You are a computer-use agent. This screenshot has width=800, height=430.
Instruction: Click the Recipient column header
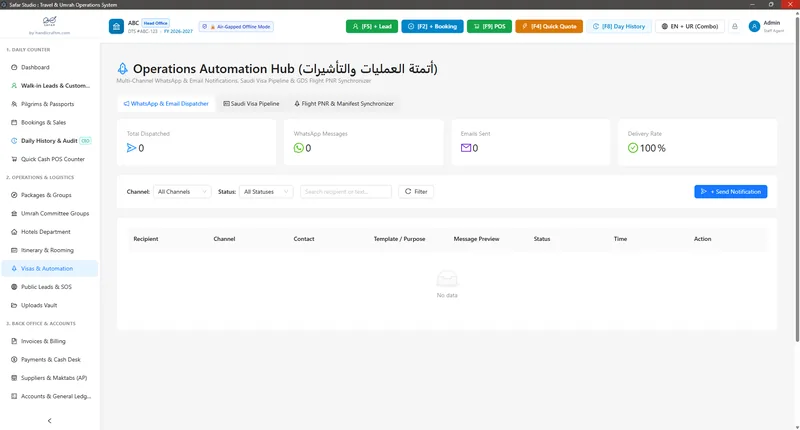point(146,239)
